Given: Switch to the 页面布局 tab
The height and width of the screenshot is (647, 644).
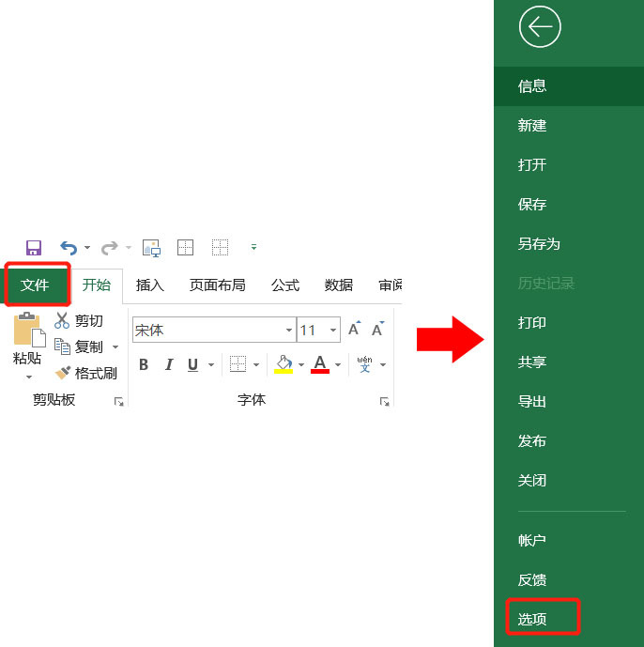Looking at the screenshot, I should click(x=218, y=285).
